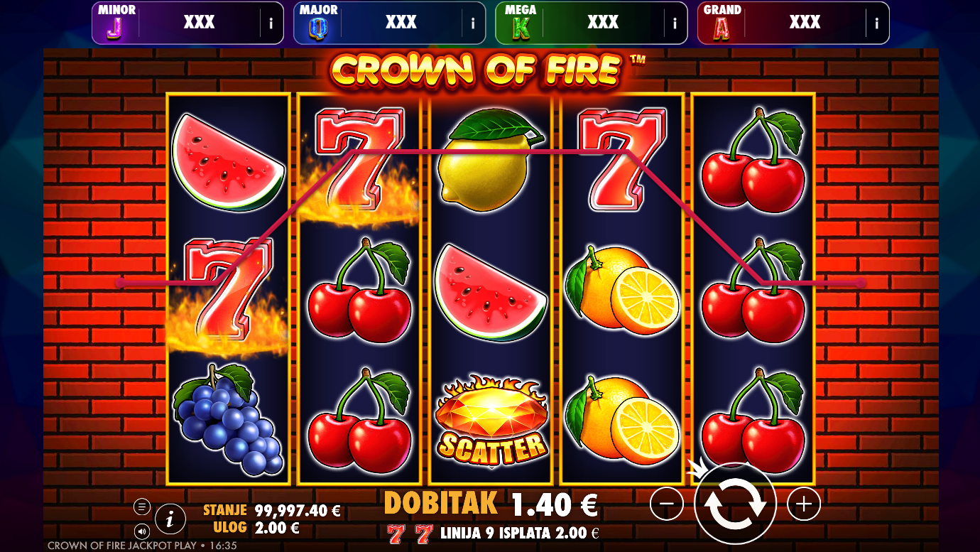Image resolution: width=980 pixels, height=552 pixels.
Task: Click the LINIJA 9 ISPLATA payline text
Action: pyautogui.click(x=520, y=533)
